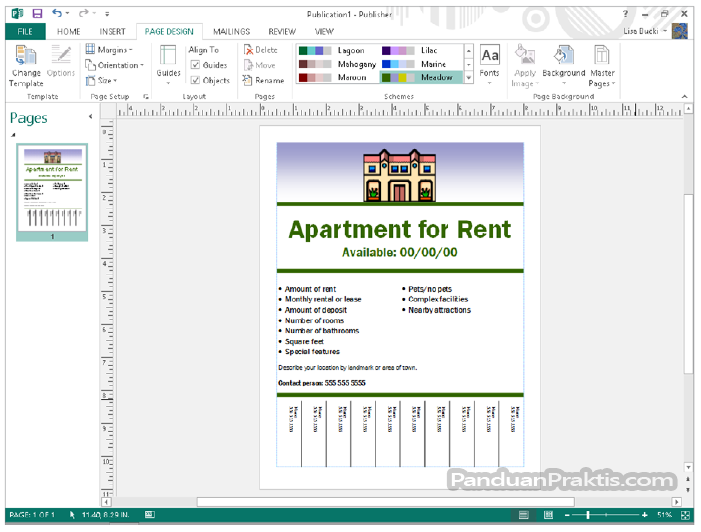Select the page 1 thumbnail in the Pages pane
This screenshot has height=532, width=701.
click(x=52, y=190)
